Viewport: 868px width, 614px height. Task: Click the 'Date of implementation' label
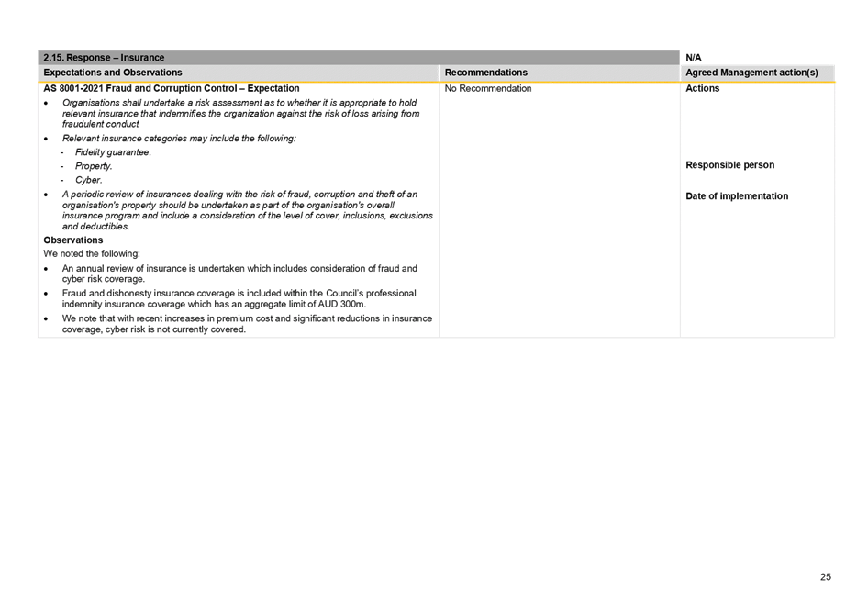click(x=736, y=196)
